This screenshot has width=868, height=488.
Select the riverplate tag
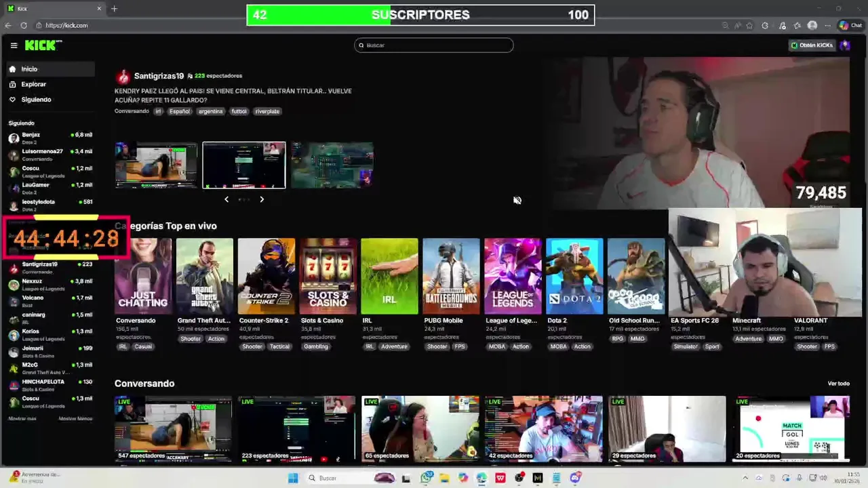[267, 111]
